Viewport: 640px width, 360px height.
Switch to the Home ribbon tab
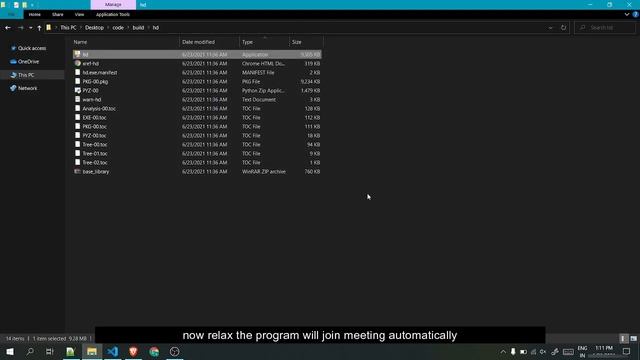coord(34,14)
